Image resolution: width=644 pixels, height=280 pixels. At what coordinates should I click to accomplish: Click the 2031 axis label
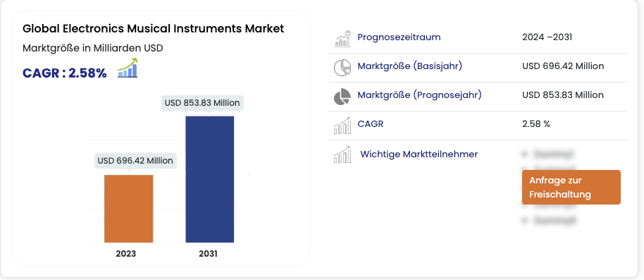(209, 254)
